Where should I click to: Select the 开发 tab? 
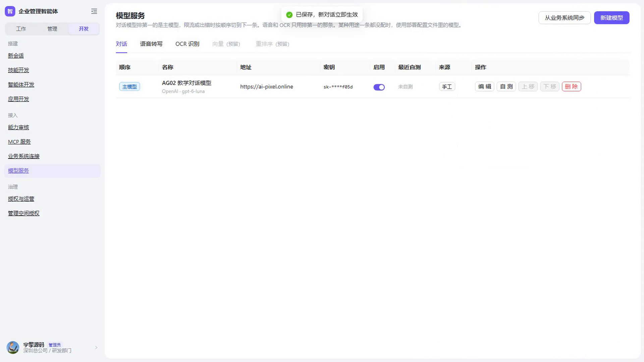84,29
